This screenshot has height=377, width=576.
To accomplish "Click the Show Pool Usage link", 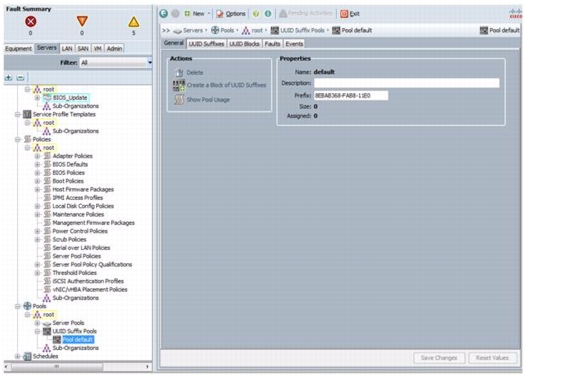I will click(208, 100).
